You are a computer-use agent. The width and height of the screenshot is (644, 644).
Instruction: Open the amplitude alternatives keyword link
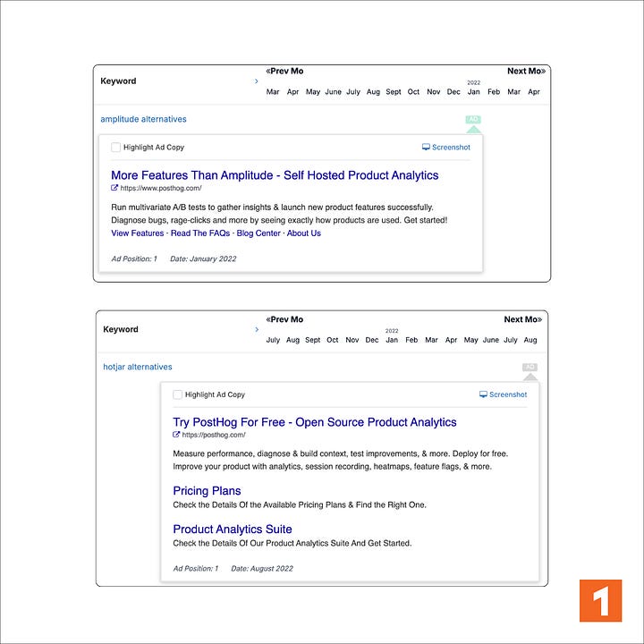tap(143, 119)
